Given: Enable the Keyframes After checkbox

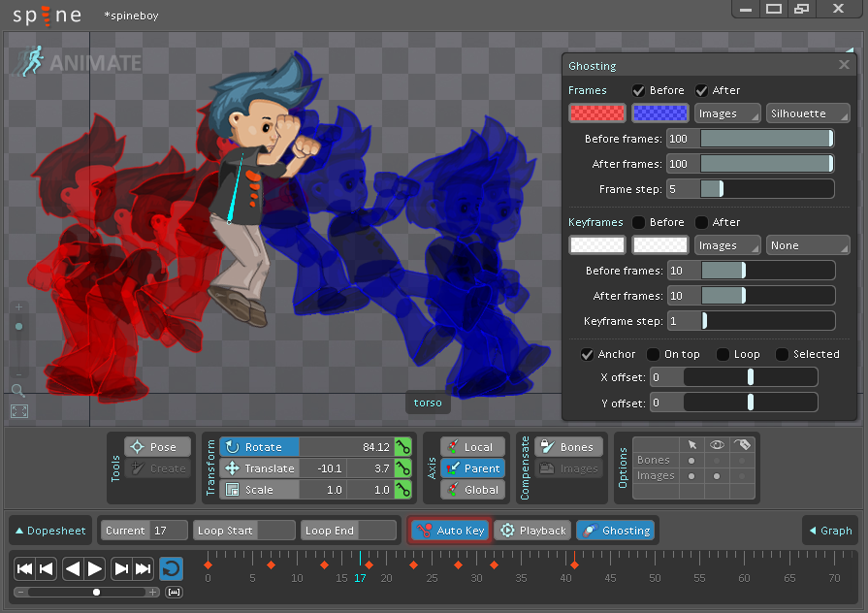Looking at the screenshot, I should pos(701,222).
